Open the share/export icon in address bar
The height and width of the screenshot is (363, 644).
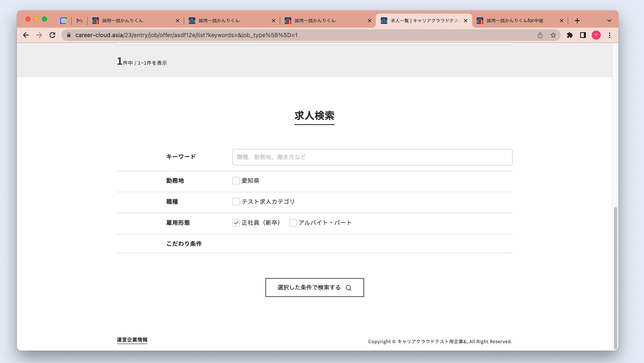(x=540, y=35)
